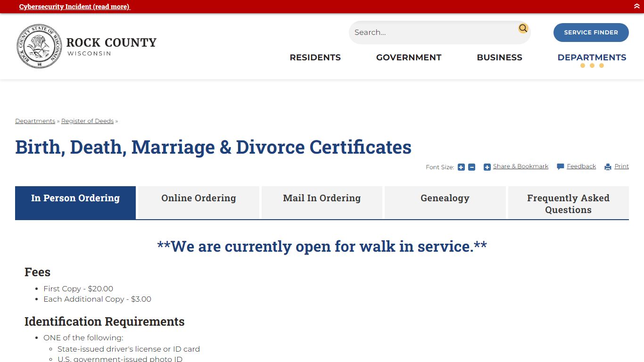The width and height of the screenshot is (644, 362).
Task: Click the Rock County seal logo
Action: [39, 46]
